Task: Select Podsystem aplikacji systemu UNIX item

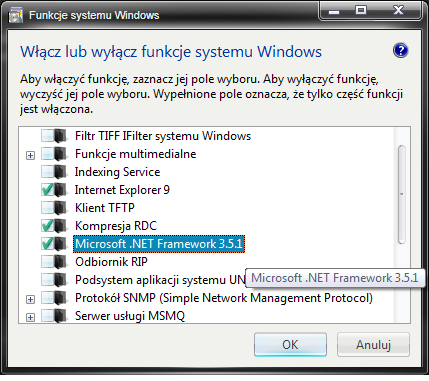Action: point(160,280)
